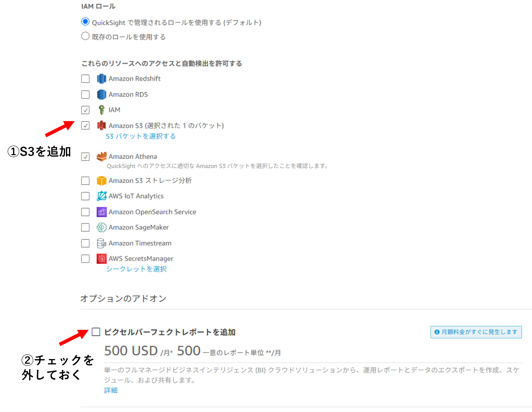The height and width of the screenshot is (412, 532).
Task: Check the Amazon S3 storage analytics checkbox
Action: click(x=85, y=181)
